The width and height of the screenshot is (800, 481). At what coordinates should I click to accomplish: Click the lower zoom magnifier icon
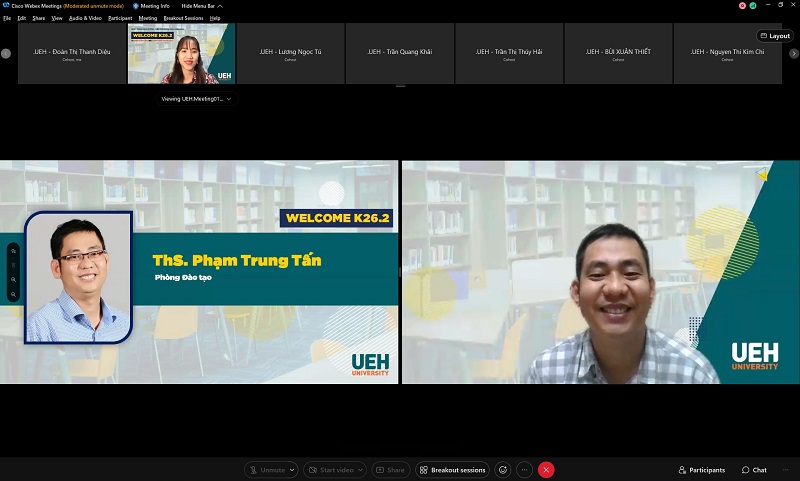13,294
